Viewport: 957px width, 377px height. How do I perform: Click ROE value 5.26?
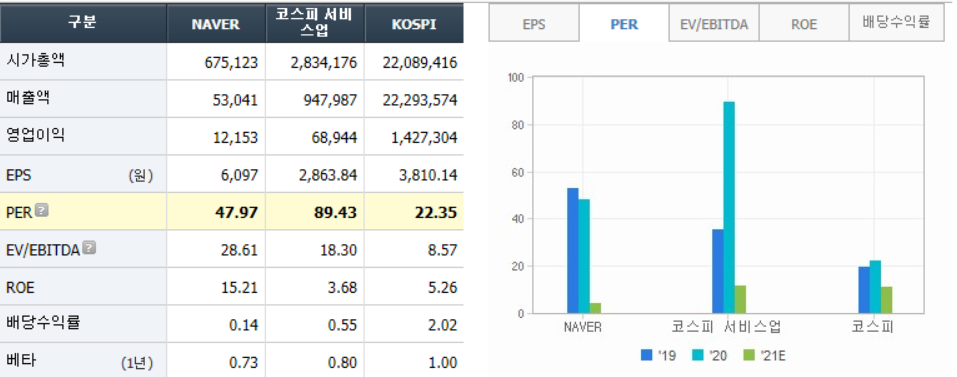coord(442,287)
